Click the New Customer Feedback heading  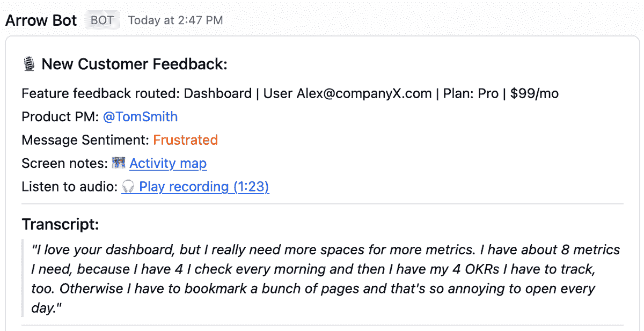135,64
